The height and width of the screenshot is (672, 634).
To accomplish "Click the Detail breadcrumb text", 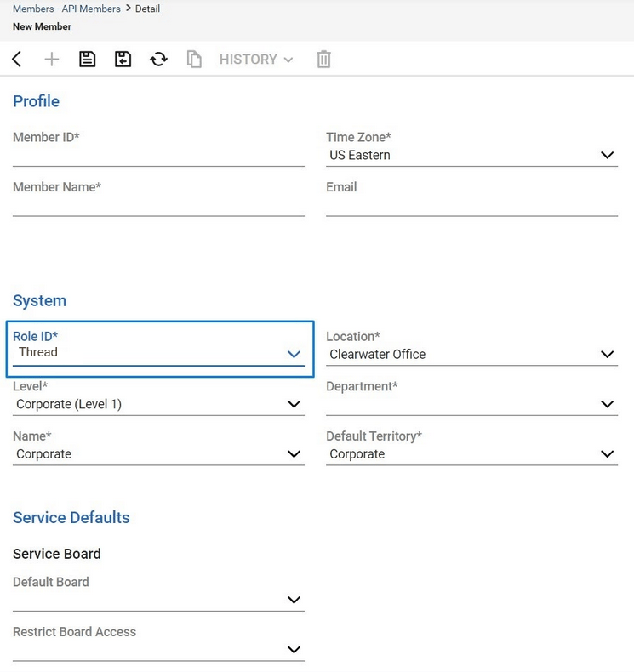I will click(x=147, y=9).
